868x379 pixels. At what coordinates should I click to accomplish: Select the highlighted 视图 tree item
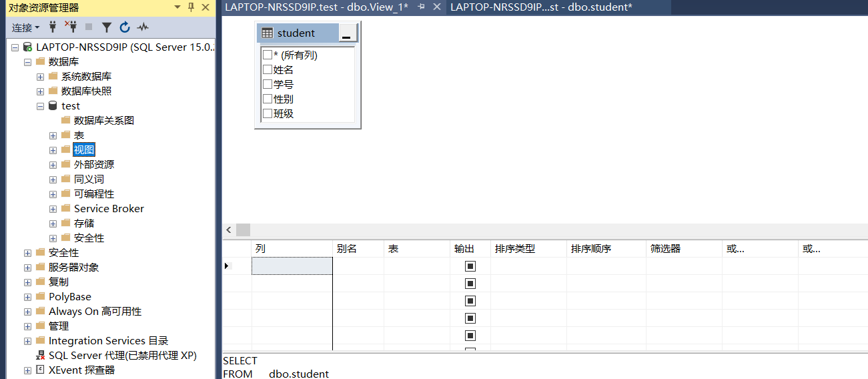84,150
